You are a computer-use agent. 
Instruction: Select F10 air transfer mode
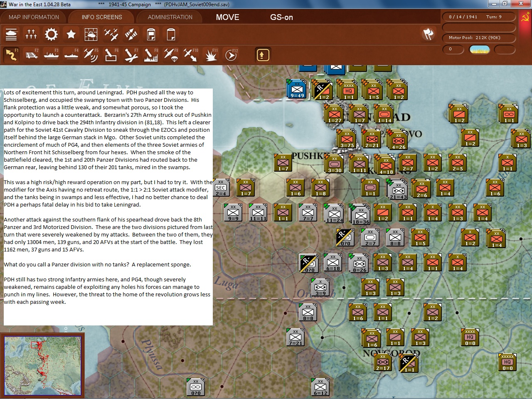click(191, 55)
